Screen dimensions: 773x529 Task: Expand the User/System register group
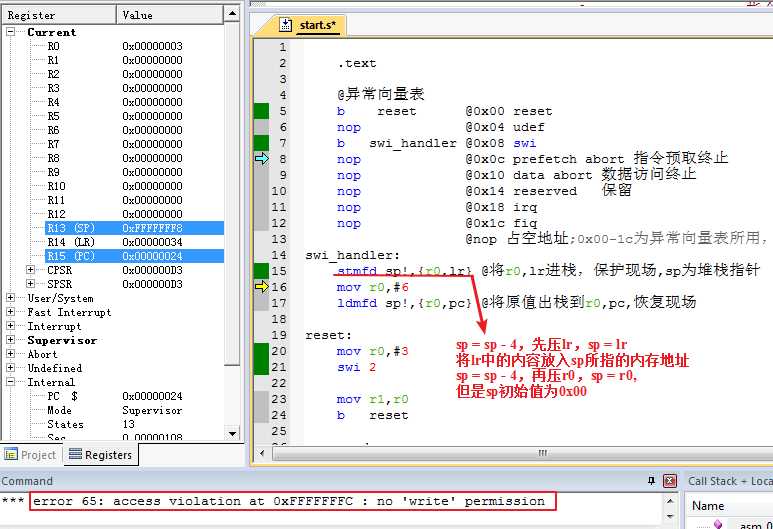[10, 297]
